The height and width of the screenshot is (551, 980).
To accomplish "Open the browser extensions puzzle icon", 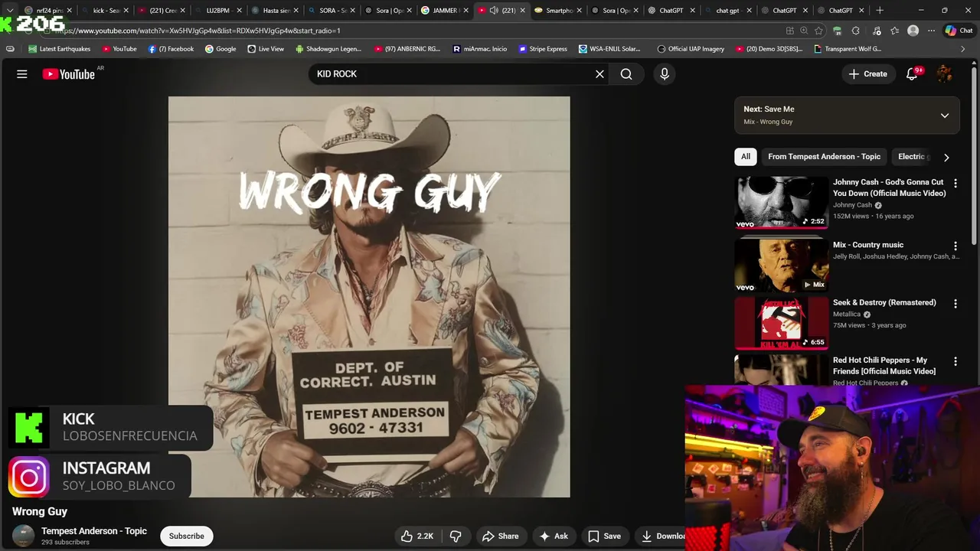I will coord(856,31).
